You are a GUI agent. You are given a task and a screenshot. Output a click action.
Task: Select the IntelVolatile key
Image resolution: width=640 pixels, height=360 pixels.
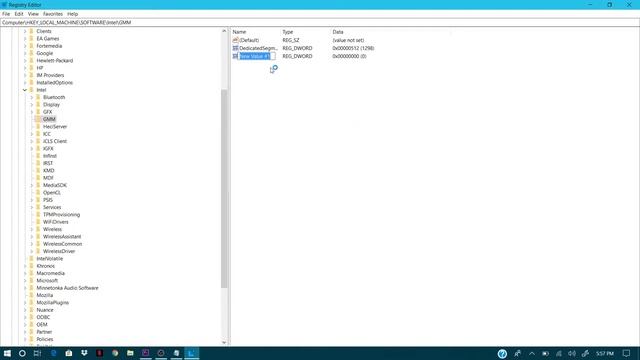(x=49, y=258)
